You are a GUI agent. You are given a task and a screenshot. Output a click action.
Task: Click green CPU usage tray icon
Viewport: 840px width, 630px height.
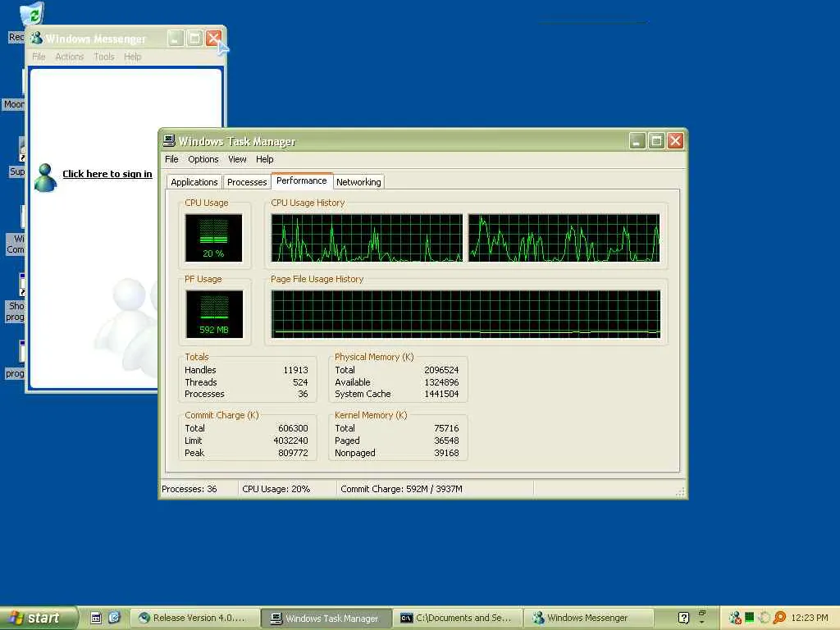pyautogui.click(x=750, y=617)
